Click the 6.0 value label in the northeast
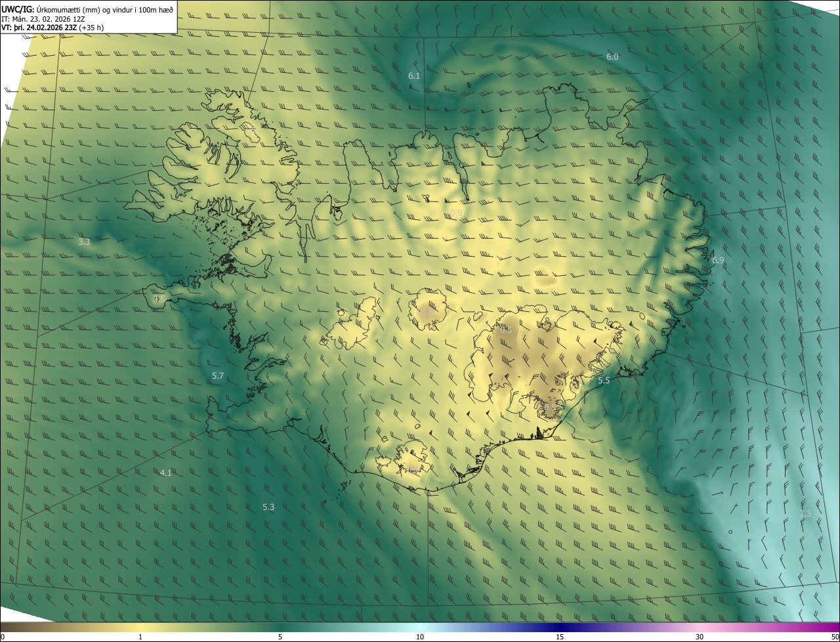The width and height of the screenshot is (840, 642). (x=612, y=57)
